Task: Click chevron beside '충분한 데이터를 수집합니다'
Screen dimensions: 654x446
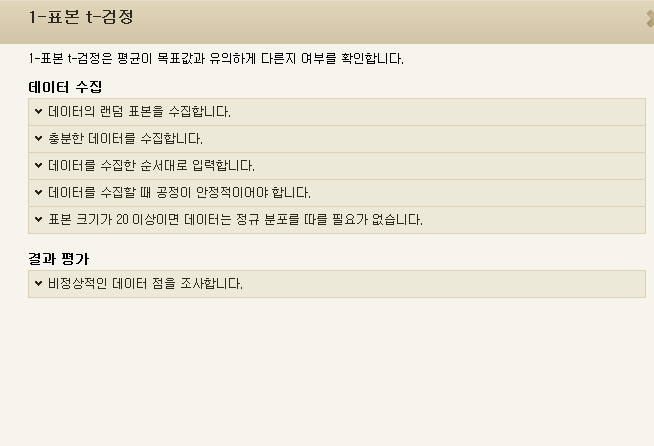Action: pos(38,138)
